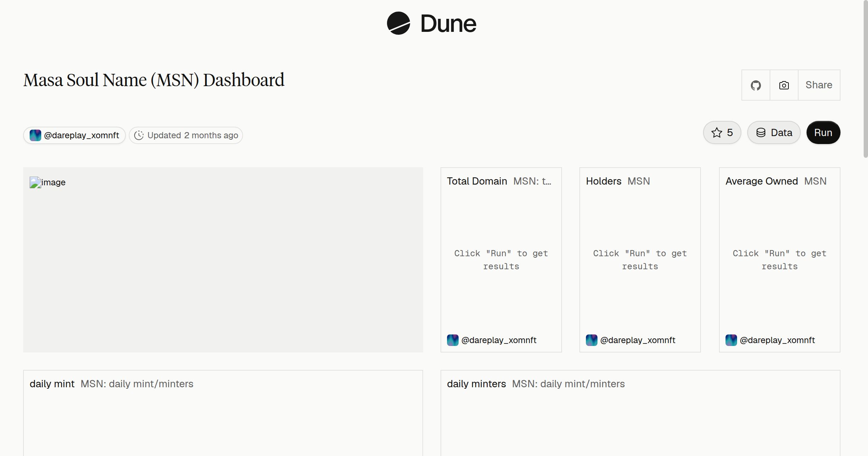Click the Dune wordmark text
This screenshot has width=868, height=456.
(448, 24)
